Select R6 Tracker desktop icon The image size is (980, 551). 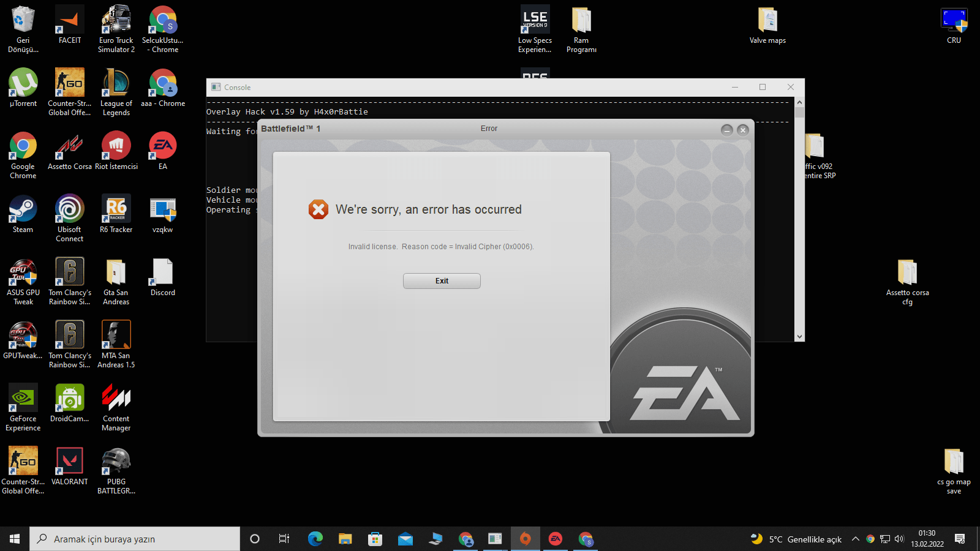pos(116,214)
